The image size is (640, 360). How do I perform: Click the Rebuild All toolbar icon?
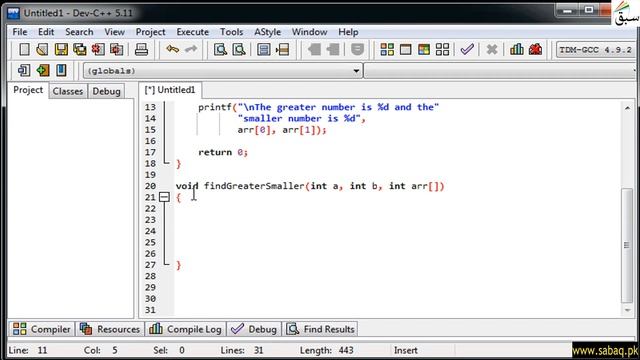point(442,50)
